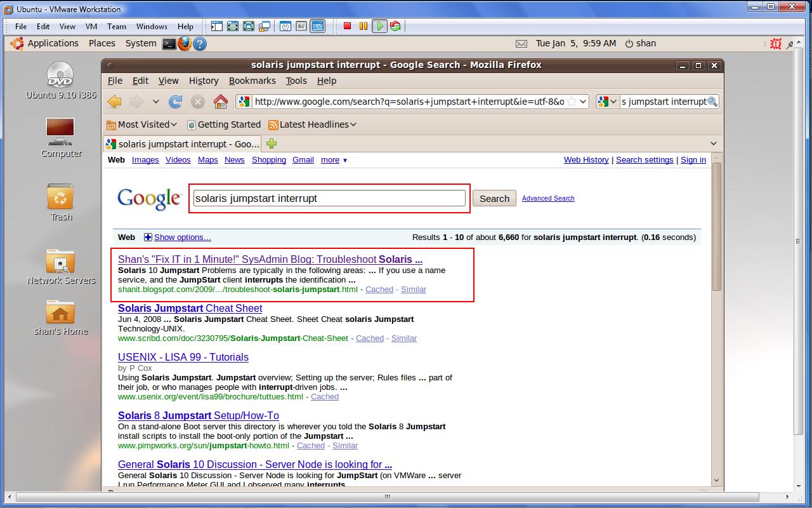Open the Getting Started bookmark
This screenshot has height=508, width=812.
[223, 124]
